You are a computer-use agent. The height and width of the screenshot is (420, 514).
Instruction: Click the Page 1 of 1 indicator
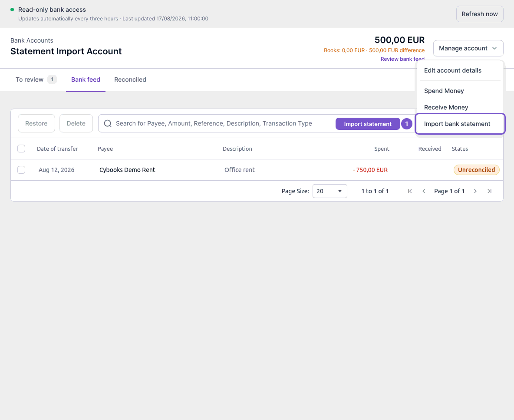point(449,191)
